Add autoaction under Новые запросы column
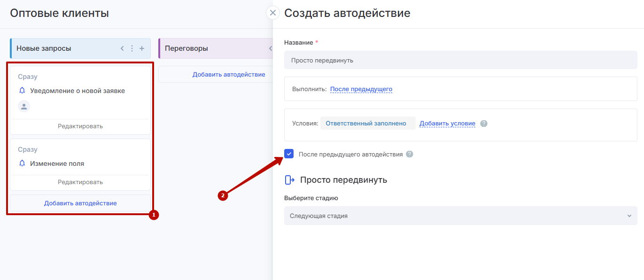The image size is (644, 280). click(80, 203)
